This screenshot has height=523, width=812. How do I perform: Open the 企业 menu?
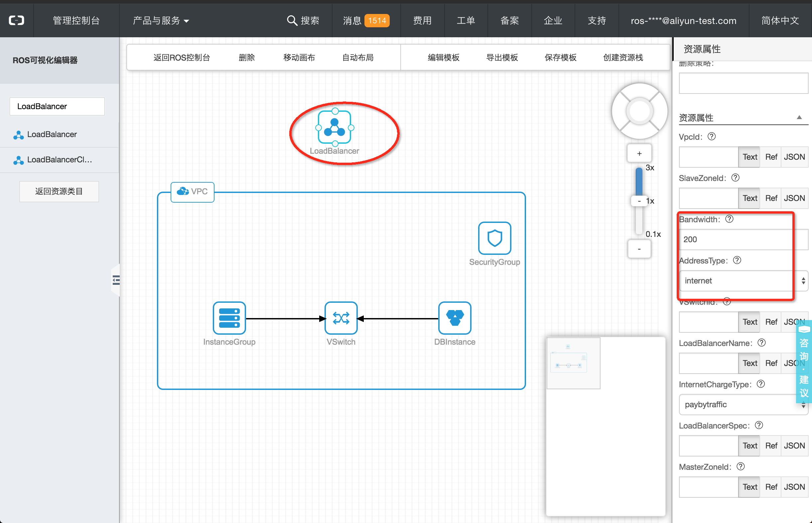point(553,20)
